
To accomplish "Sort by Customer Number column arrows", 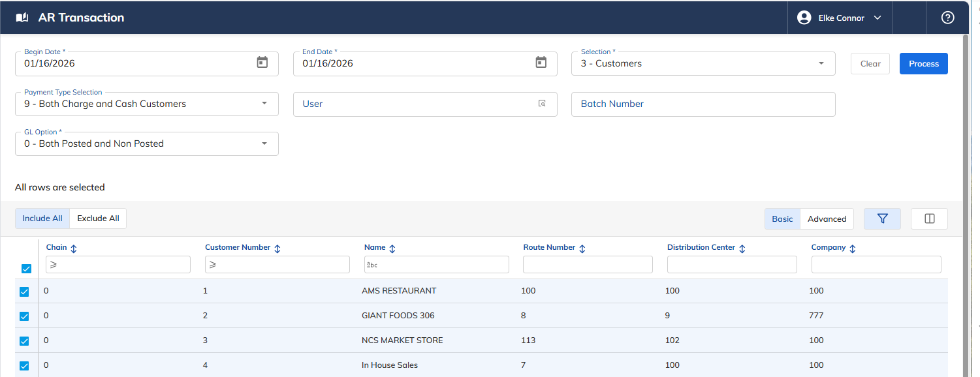I will point(277,249).
